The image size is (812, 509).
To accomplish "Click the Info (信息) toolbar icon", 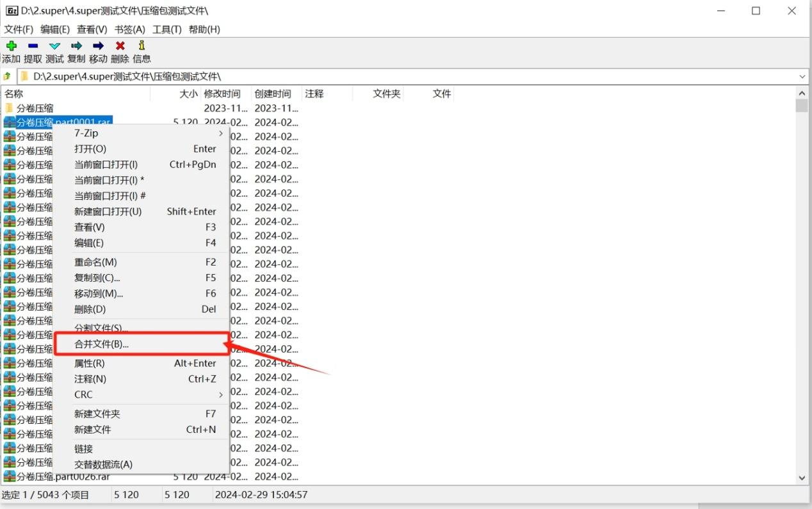I will [142, 46].
